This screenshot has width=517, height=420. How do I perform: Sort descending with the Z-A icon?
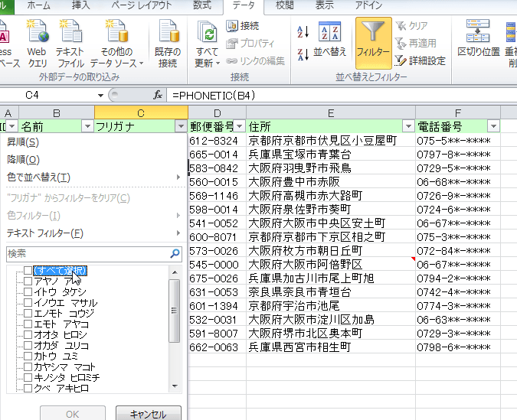(303, 54)
